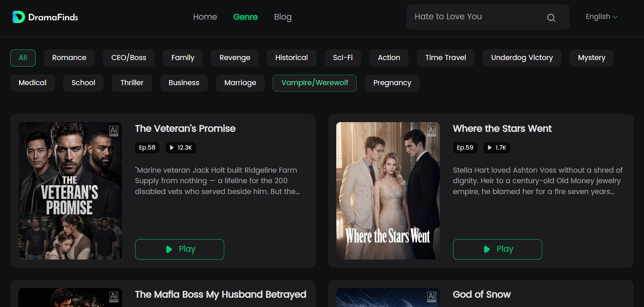This screenshot has width=644, height=307.
Task: Filter by Action genre
Action: click(389, 58)
